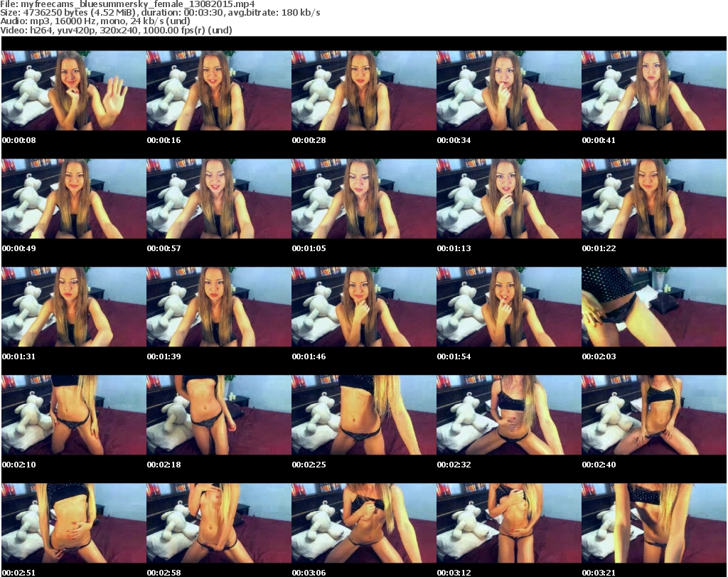Select the timestamp label 00:00:16
This screenshot has height=577, width=728.
coord(164,140)
